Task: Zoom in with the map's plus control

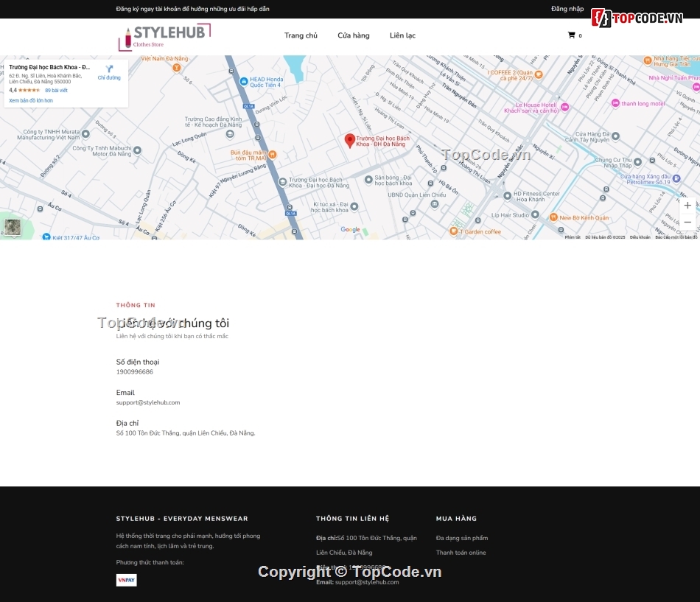Action: 687,205
